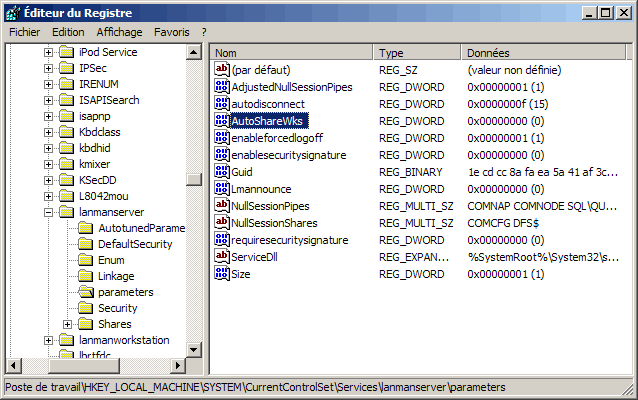Click the (valeur non définie) data cell

[514, 70]
